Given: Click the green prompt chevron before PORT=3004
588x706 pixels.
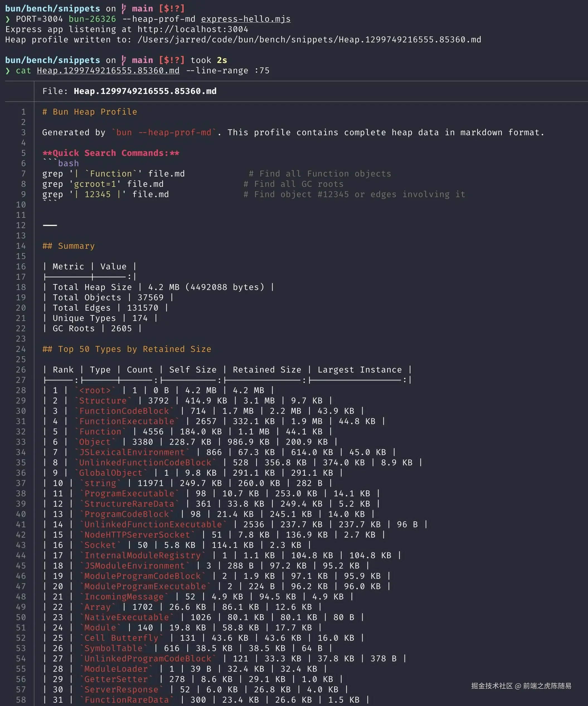Looking at the screenshot, I should [8, 19].
